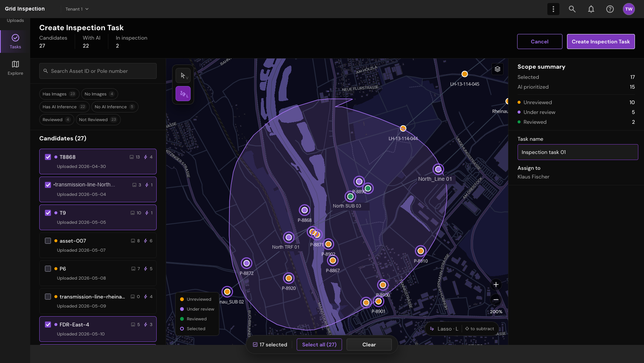Viewport: 644px width, 363px height.
Task: Zoom in on the map
Action: point(496,285)
